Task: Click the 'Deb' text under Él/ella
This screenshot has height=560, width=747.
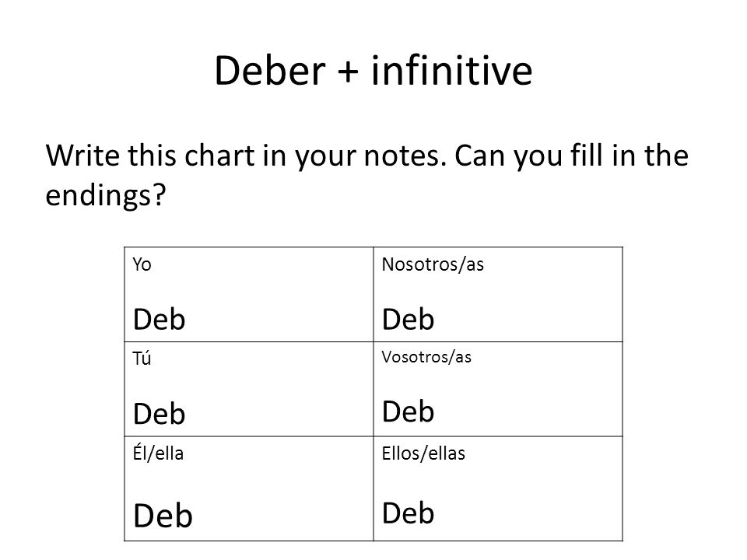Action: tap(163, 516)
